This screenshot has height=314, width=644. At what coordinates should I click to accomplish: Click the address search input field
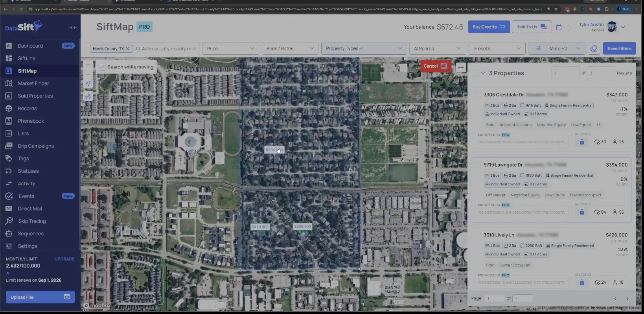click(x=168, y=49)
